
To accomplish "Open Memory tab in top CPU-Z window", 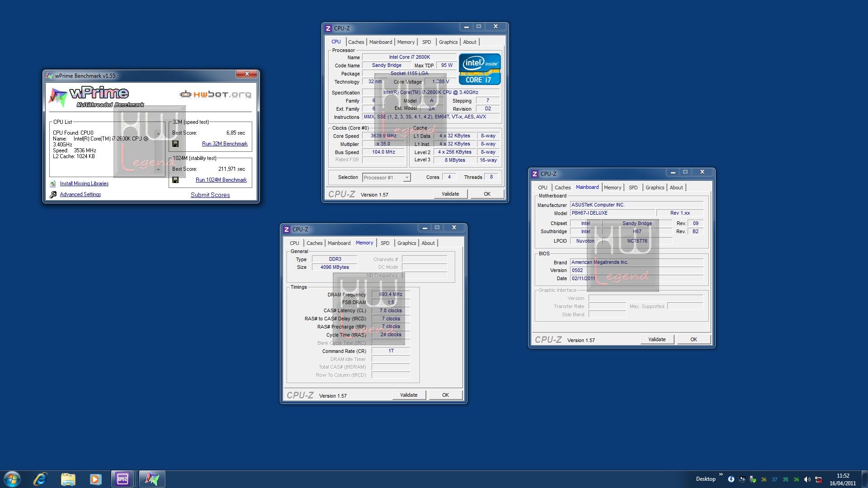I will click(x=406, y=42).
